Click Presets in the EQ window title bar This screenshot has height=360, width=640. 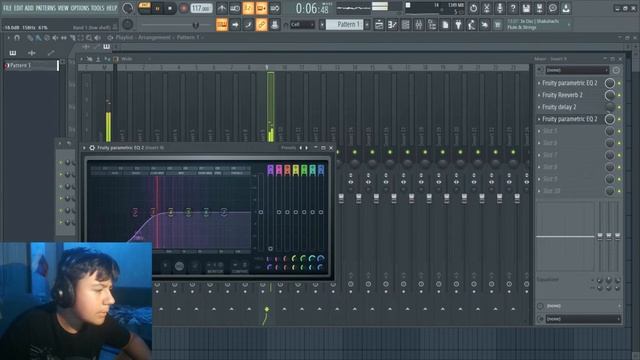pyautogui.click(x=288, y=148)
